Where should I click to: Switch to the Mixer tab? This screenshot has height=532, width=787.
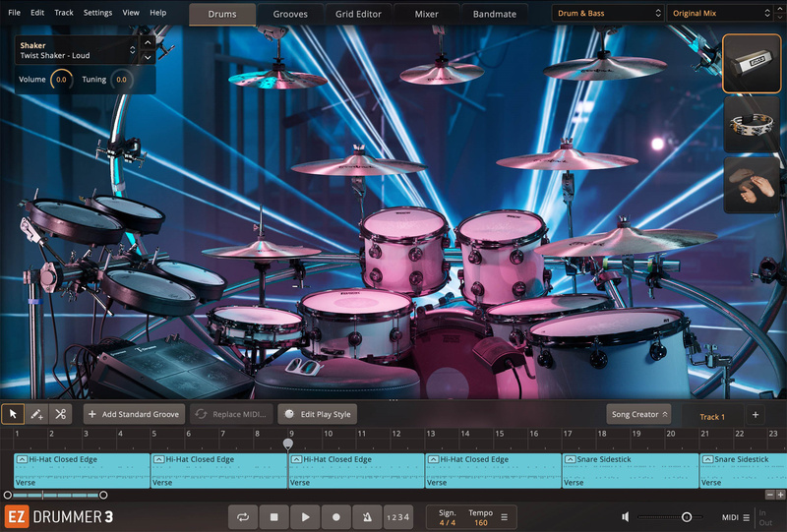(x=427, y=14)
